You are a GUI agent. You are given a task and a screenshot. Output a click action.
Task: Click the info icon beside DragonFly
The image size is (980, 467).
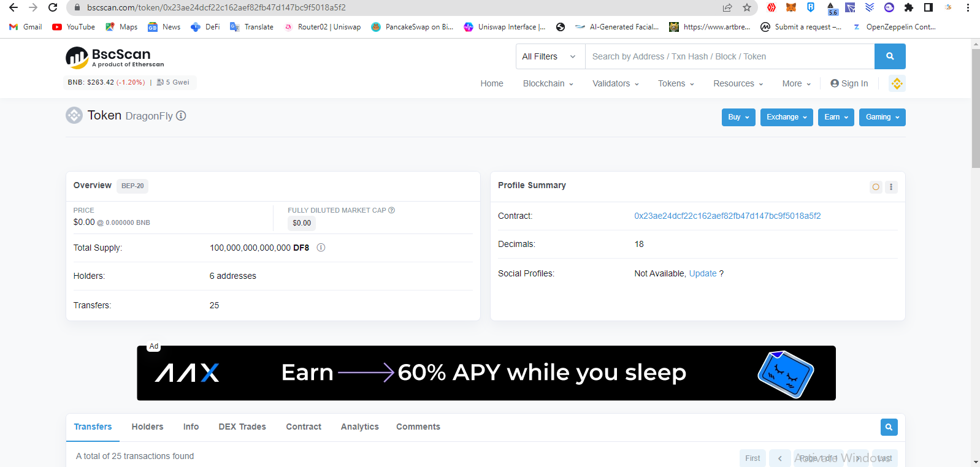tap(181, 116)
